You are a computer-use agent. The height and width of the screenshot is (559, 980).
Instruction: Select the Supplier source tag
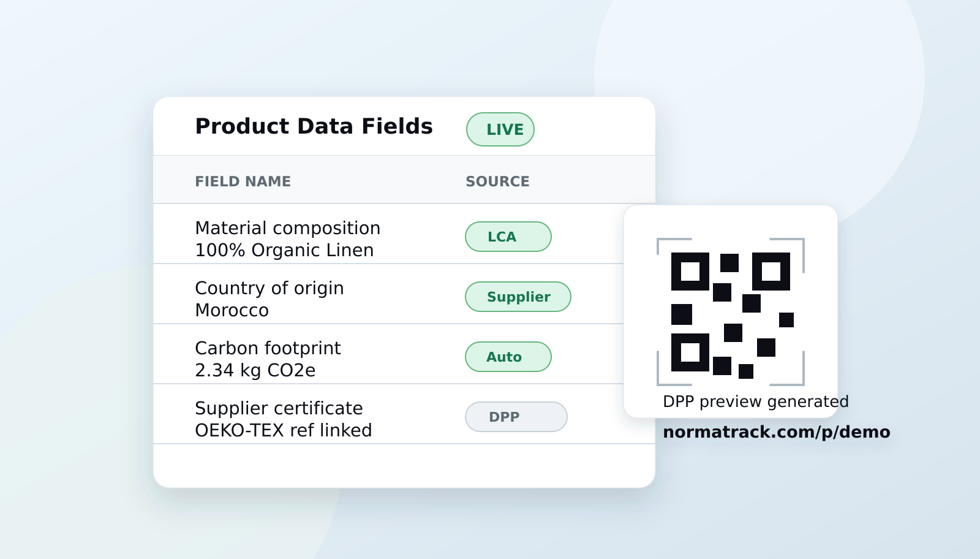(518, 297)
